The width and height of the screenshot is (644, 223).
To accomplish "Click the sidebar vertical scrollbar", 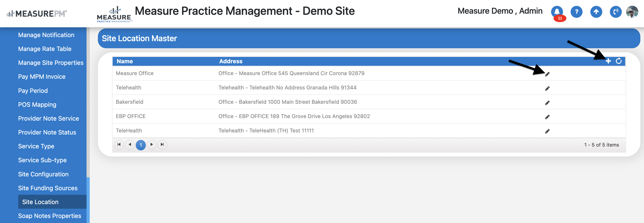I will [88, 200].
